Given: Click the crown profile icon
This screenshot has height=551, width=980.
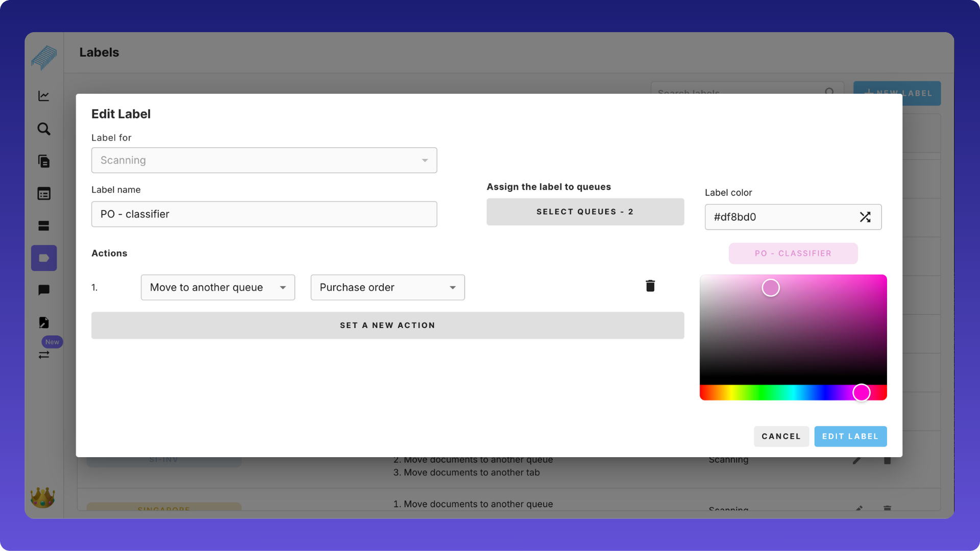Looking at the screenshot, I should (x=43, y=497).
